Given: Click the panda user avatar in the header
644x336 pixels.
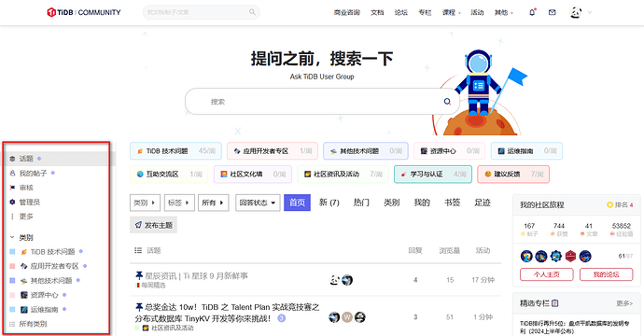Looking at the screenshot, I should [x=576, y=12].
